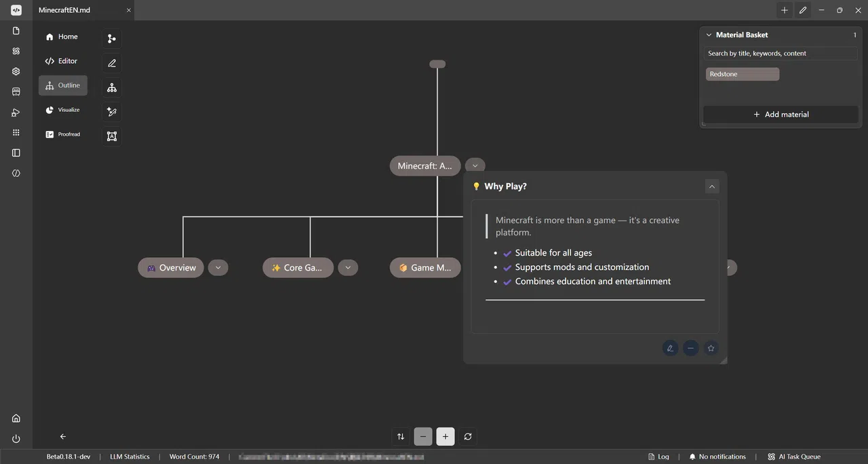Click the Material Basket count 1
The image size is (868, 464).
pyautogui.click(x=854, y=35)
